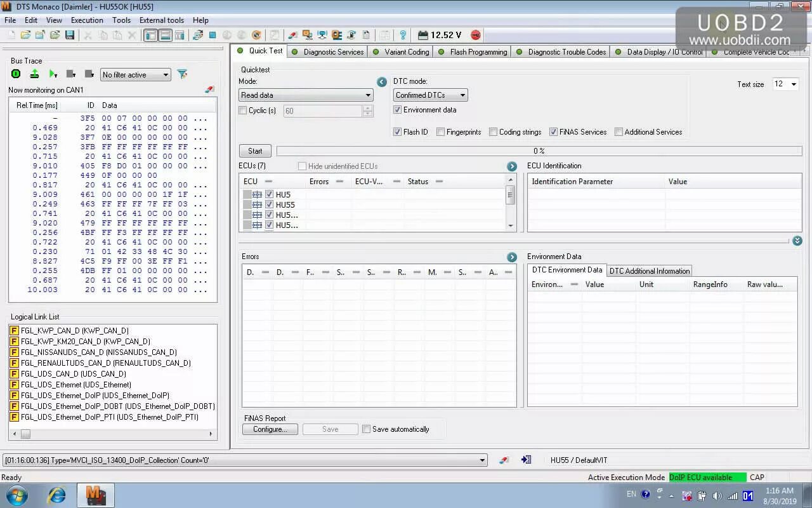812x508 pixels.
Task: Click the red icon beside 12.52 V
Action: pos(476,35)
